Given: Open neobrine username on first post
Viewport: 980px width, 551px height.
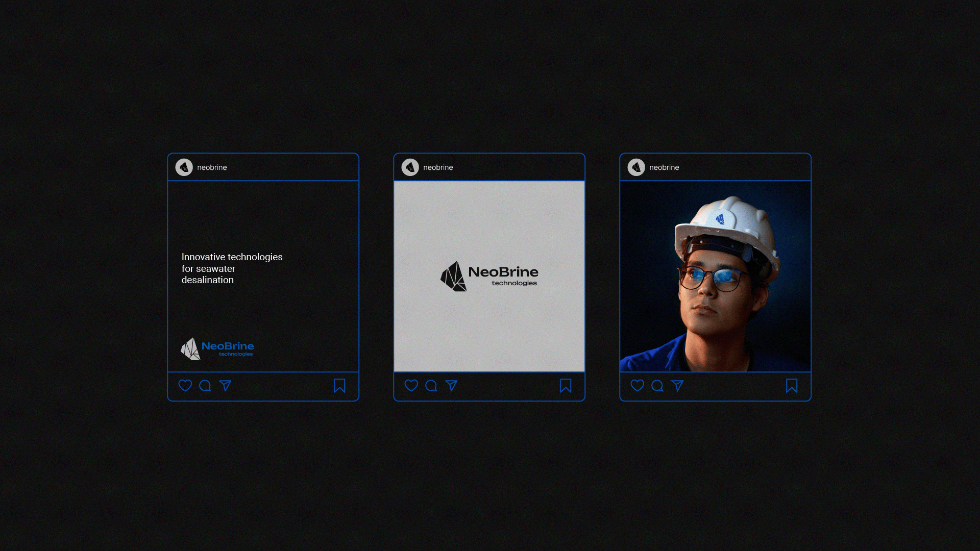Looking at the screenshot, I should 212,167.
